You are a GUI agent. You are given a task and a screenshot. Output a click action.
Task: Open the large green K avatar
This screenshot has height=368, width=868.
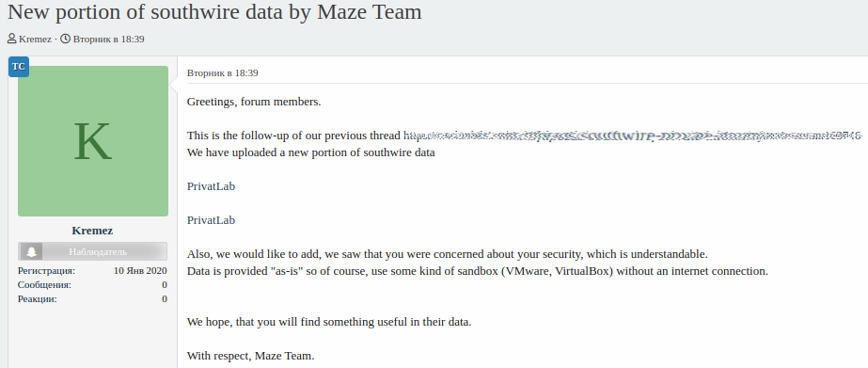pos(93,141)
